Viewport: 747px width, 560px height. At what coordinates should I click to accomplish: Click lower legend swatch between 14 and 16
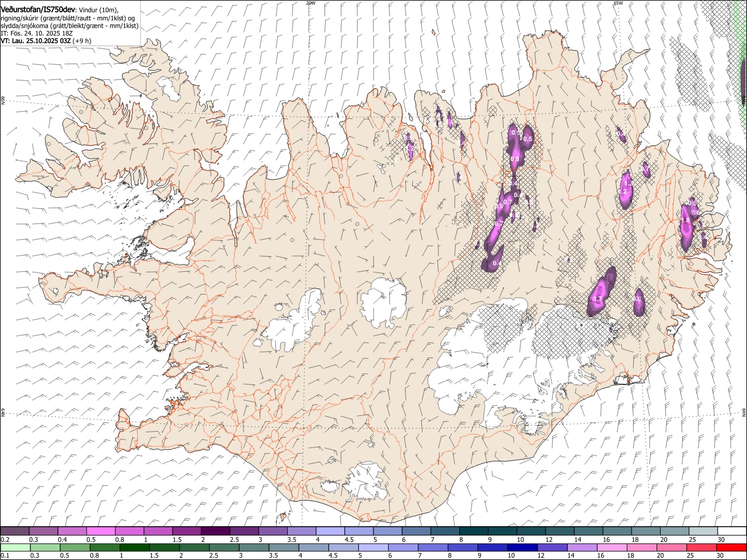(581, 548)
